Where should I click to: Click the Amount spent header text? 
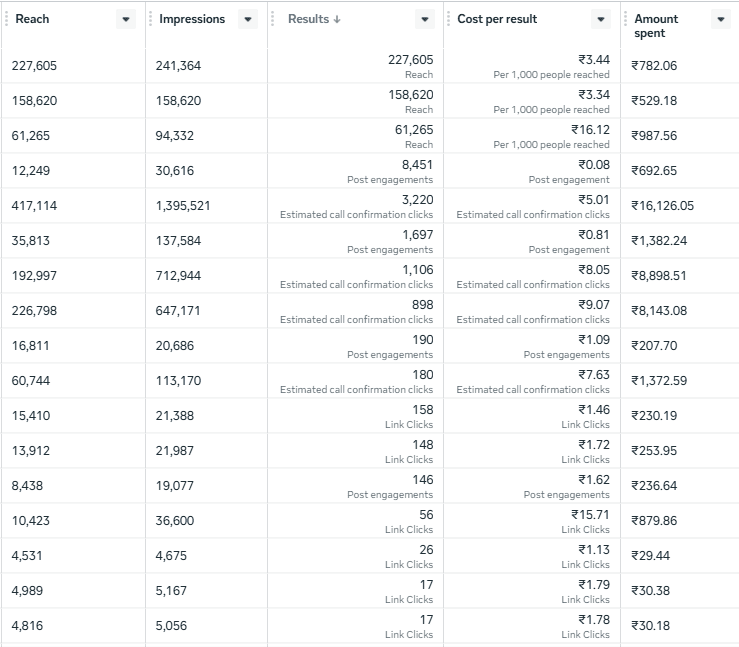click(656, 26)
